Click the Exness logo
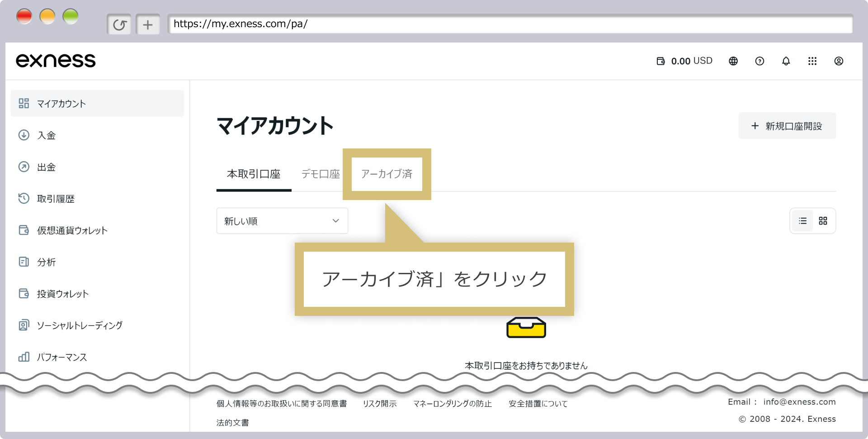Image resolution: width=868 pixels, height=439 pixels. tap(56, 61)
